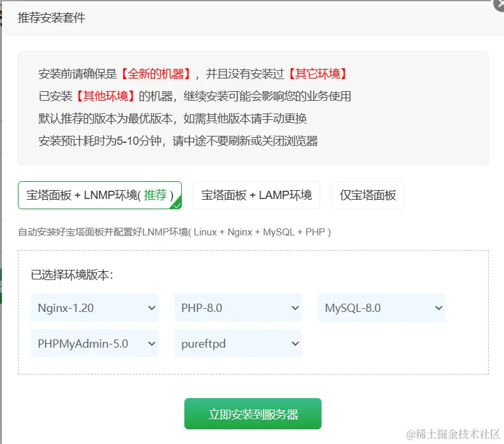Click 立即安装到服务器 install button
This screenshot has height=444, width=504.
click(253, 414)
